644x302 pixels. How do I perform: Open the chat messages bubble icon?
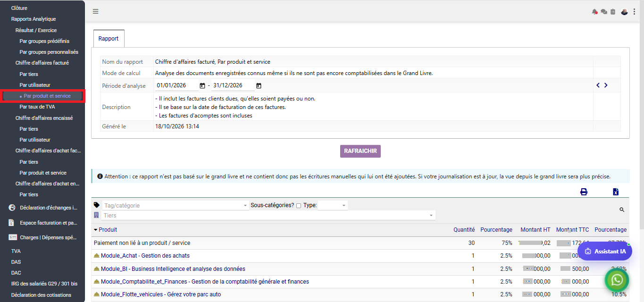tap(604, 12)
